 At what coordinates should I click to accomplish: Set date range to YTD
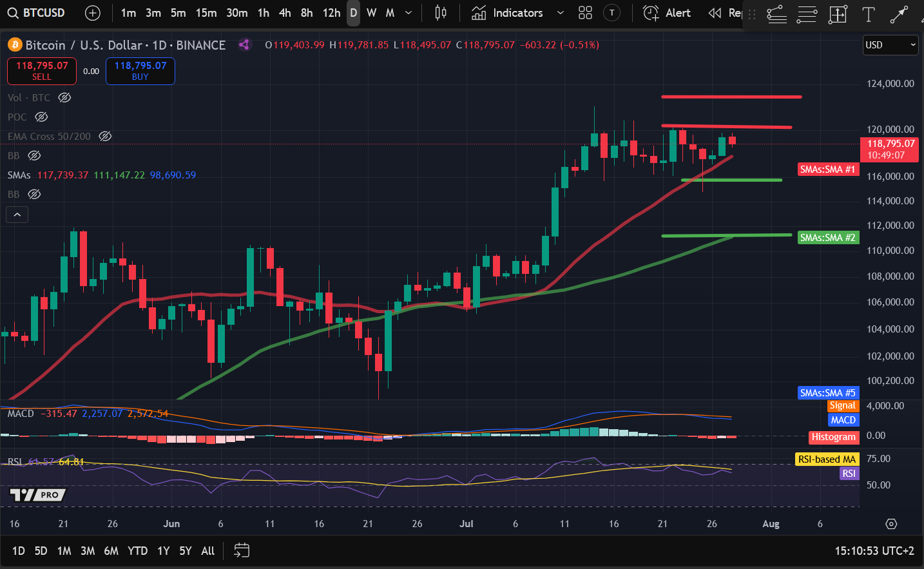pos(137,551)
